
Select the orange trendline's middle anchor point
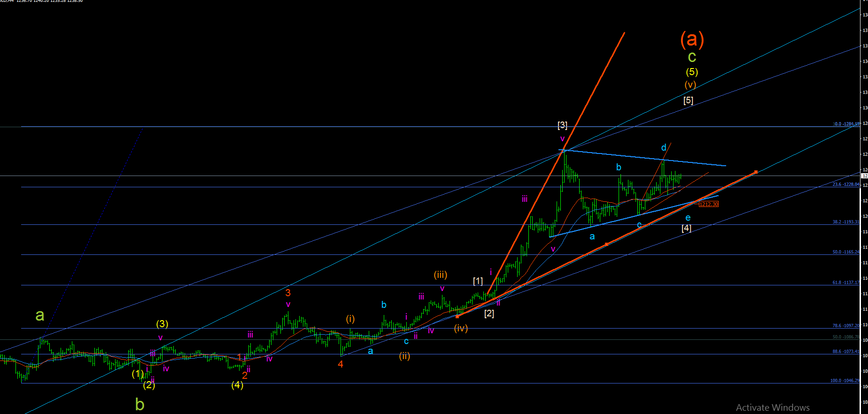606,244
